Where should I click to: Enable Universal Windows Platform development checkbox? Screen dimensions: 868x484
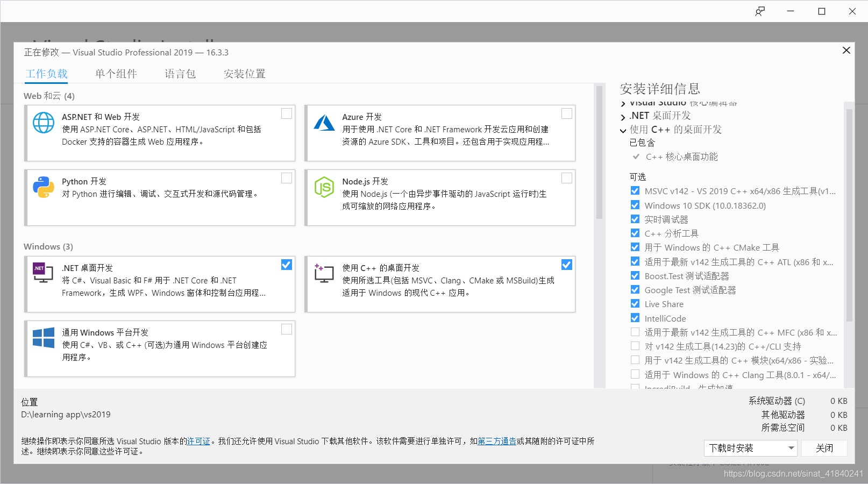[x=287, y=329]
